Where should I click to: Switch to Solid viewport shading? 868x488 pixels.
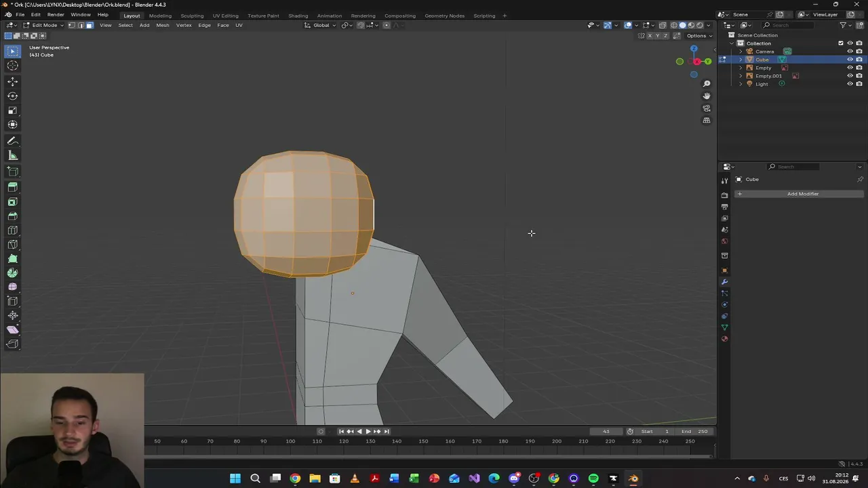click(x=683, y=25)
